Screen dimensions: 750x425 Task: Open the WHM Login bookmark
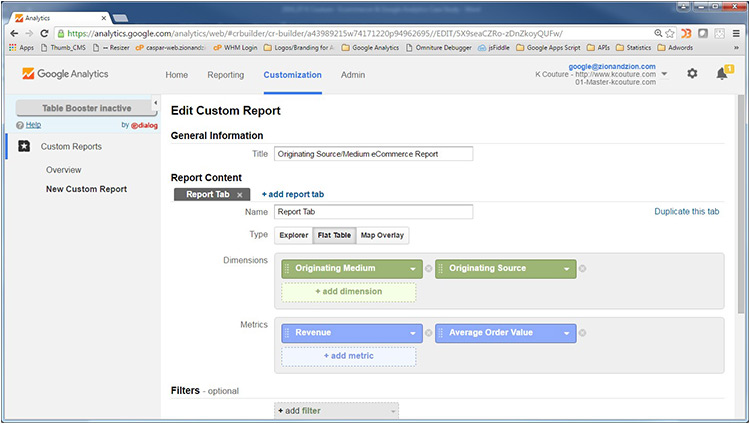coord(235,48)
